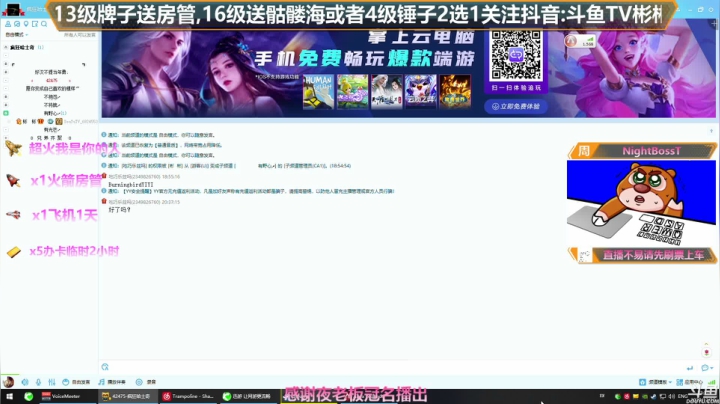
Task: Click the volume icon in the system tray
Action: coord(671,396)
